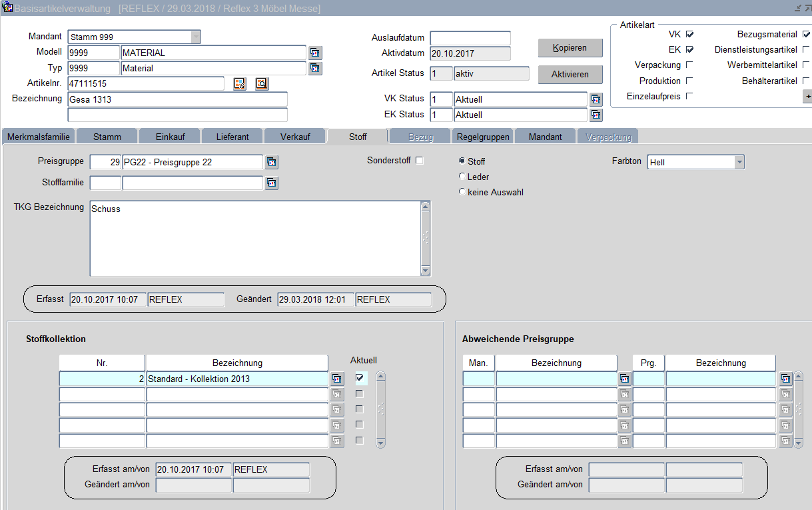Click the Kopieren button
The height and width of the screenshot is (510, 812).
(x=570, y=48)
